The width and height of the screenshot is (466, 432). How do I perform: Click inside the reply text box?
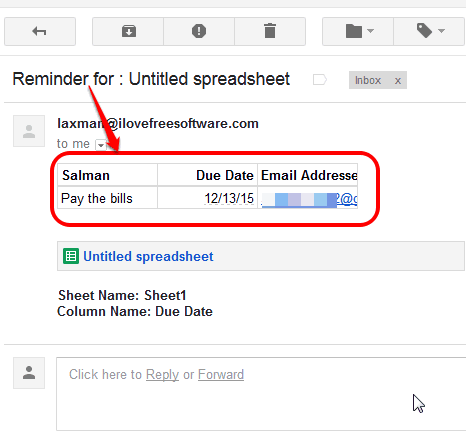pos(261,394)
